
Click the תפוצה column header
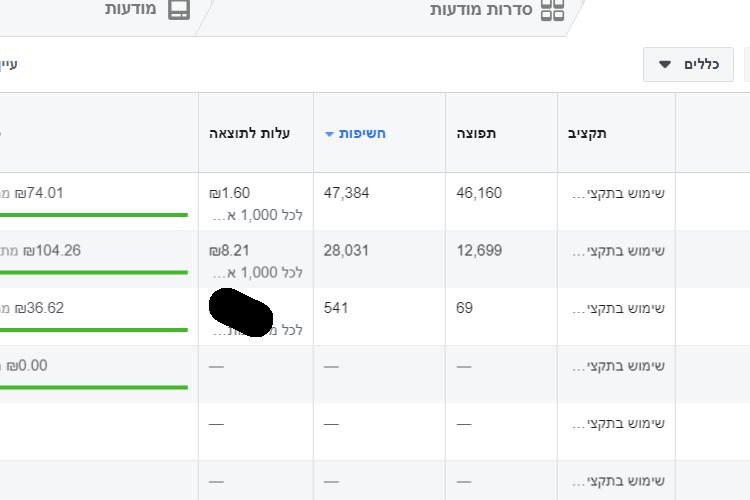[x=476, y=133]
